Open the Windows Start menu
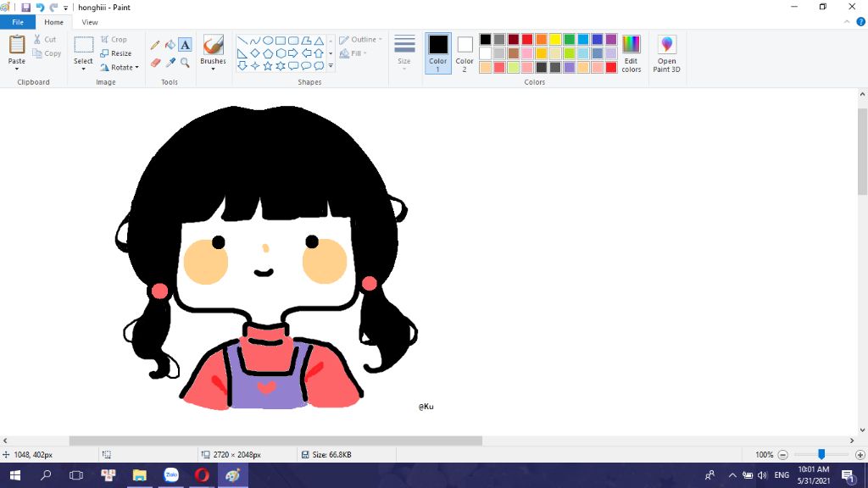The image size is (868, 488). pos(15,475)
